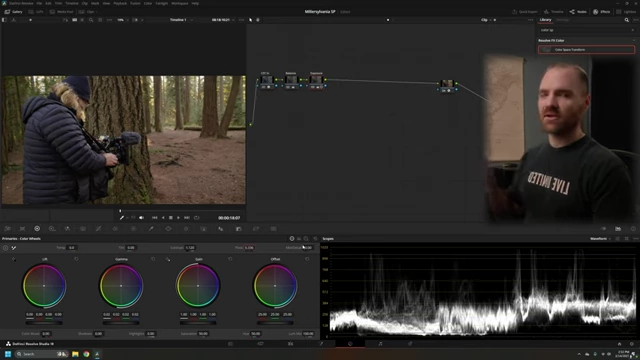Viewport: 640px width, 360px height.
Task: Click the Quick Export button
Action: pos(525,12)
